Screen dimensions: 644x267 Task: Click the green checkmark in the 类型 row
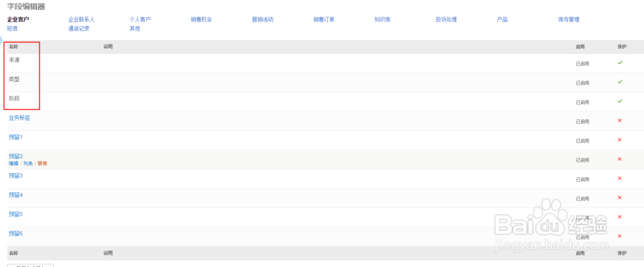620,82
